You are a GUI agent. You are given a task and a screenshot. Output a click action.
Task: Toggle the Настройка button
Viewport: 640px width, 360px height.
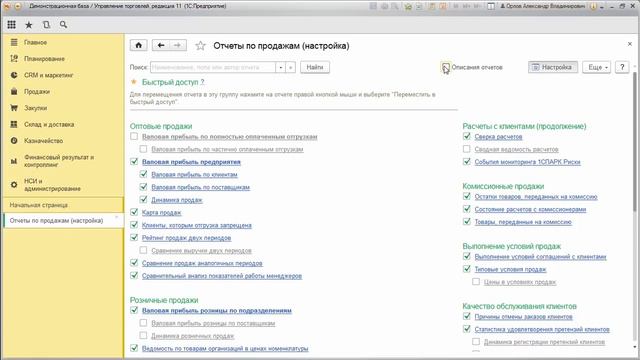click(x=553, y=67)
